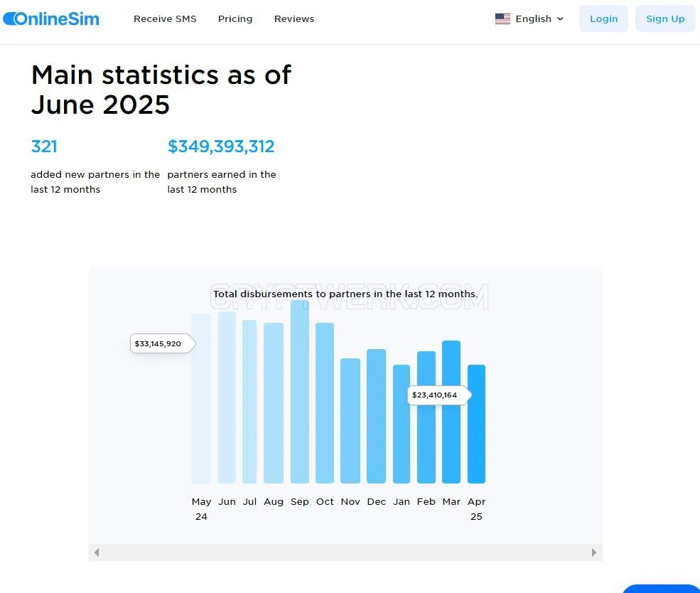
Task: Click the Login button
Action: tap(603, 18)
